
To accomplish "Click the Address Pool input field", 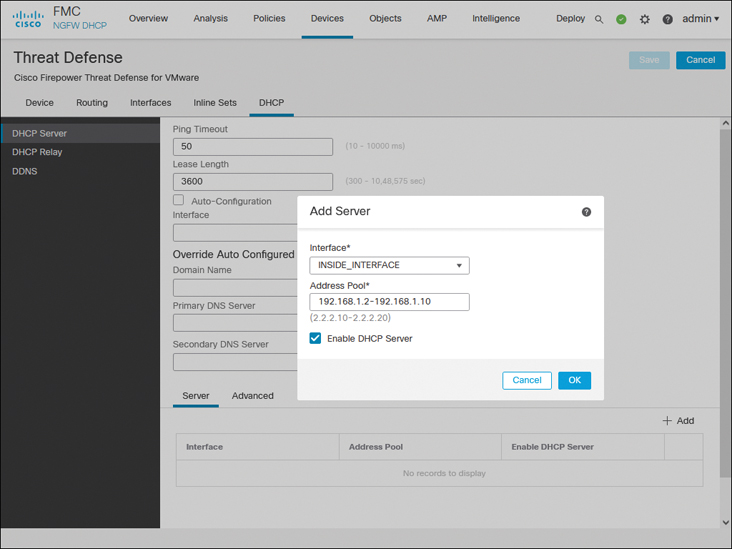I will (389, 302).
